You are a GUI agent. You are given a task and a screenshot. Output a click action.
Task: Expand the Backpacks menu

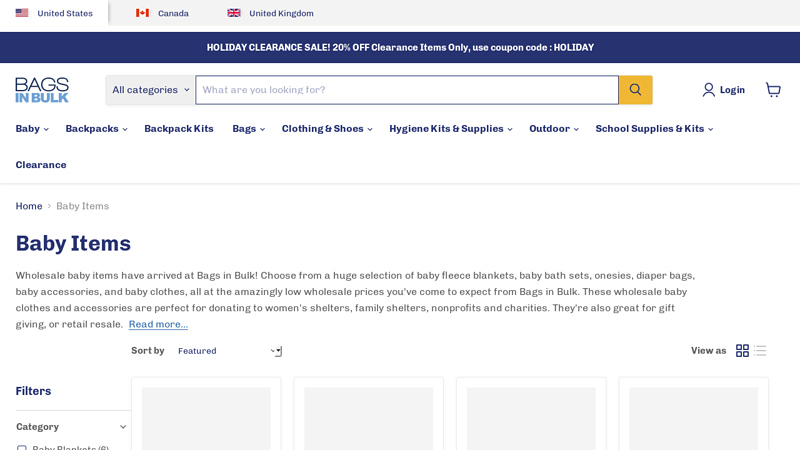[96, 129]
